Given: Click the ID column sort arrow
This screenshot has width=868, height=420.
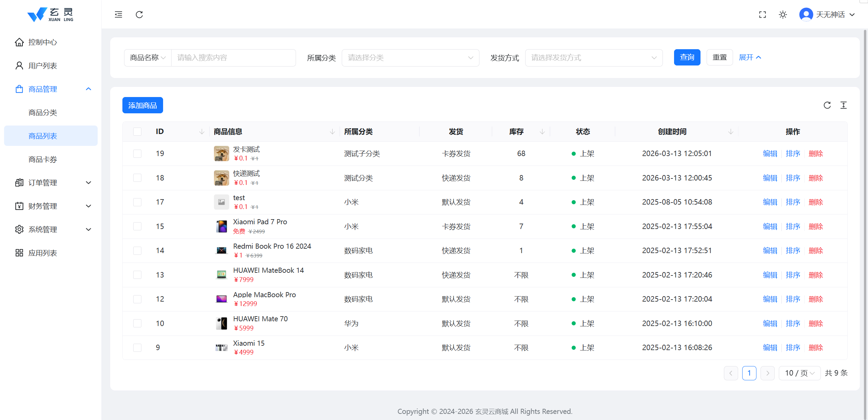Looking at the screenshot, I should click(x=202, y=132).
